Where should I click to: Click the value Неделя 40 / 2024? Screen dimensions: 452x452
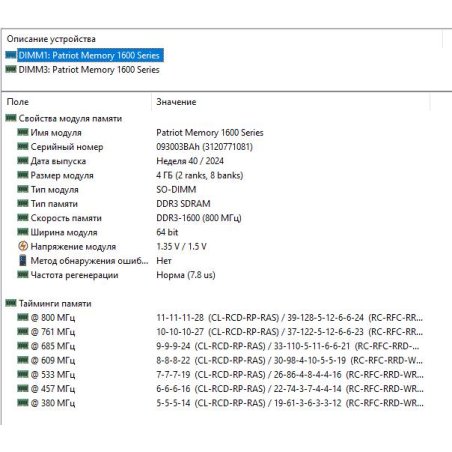(x=190, y=161)
